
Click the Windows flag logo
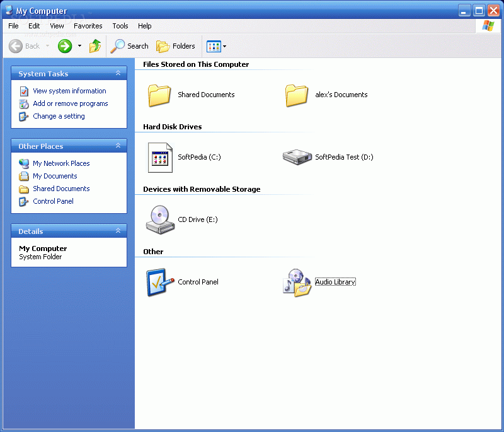(x=488, y=26)
